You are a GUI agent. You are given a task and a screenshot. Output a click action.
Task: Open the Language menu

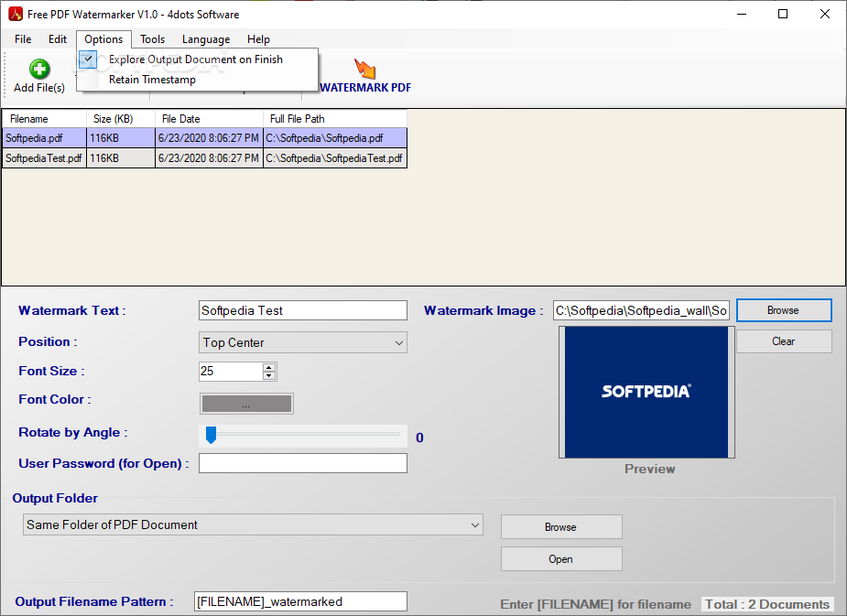point(206,39)
